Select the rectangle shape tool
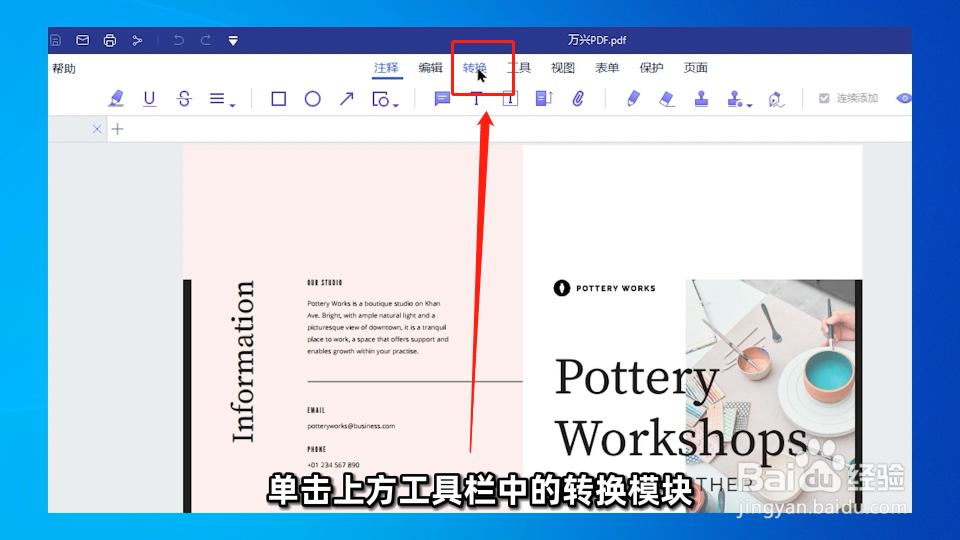Viewport: 960px width, 540px height. [x=279, y=99]
